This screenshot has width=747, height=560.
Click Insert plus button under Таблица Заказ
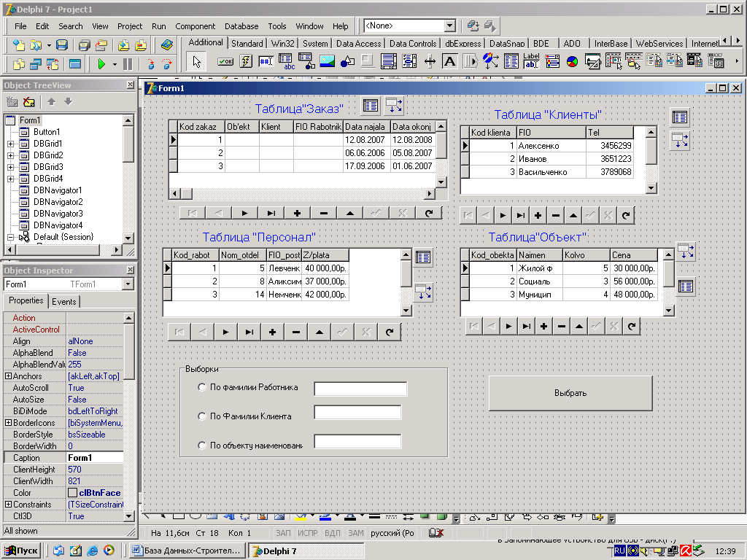[297, 213]
